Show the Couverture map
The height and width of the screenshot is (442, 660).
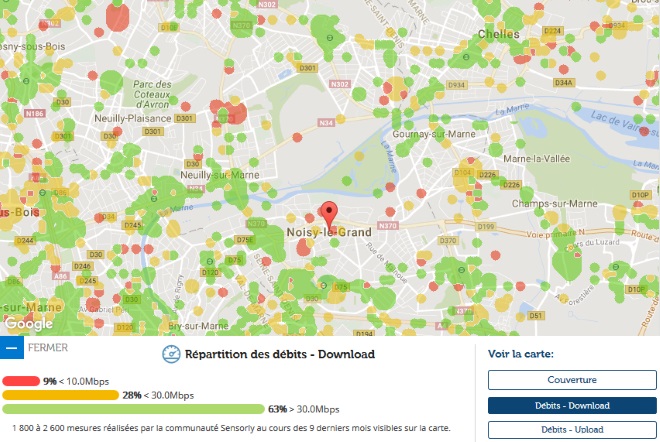(x=571, y=380)
